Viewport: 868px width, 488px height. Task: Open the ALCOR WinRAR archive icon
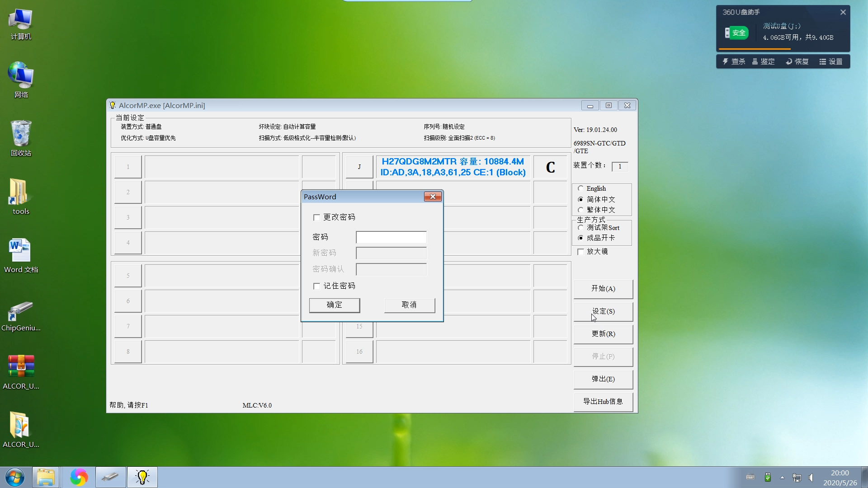click(21, 367)
